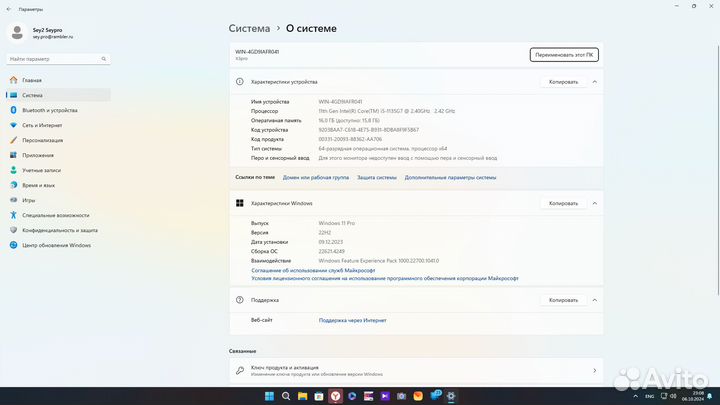Open Соглашение об использовании служб Майкрософт
The width and height of the screenshot is (720, 405).
point(313,270)
